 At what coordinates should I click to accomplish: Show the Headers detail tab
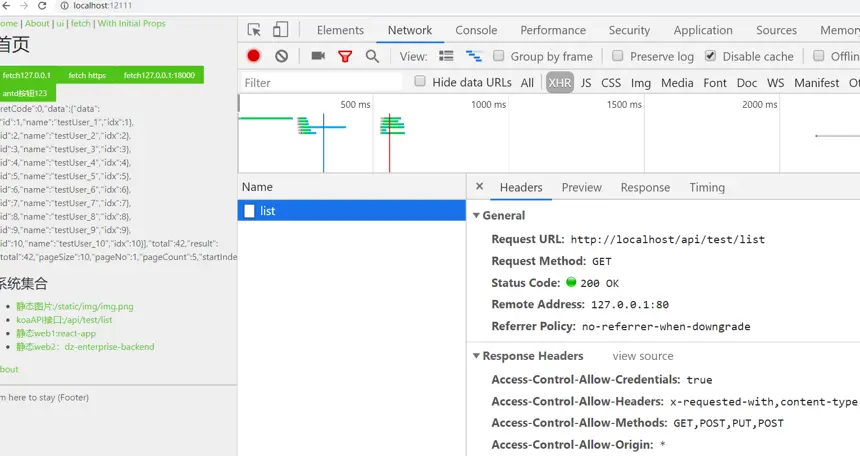(521, 188)
